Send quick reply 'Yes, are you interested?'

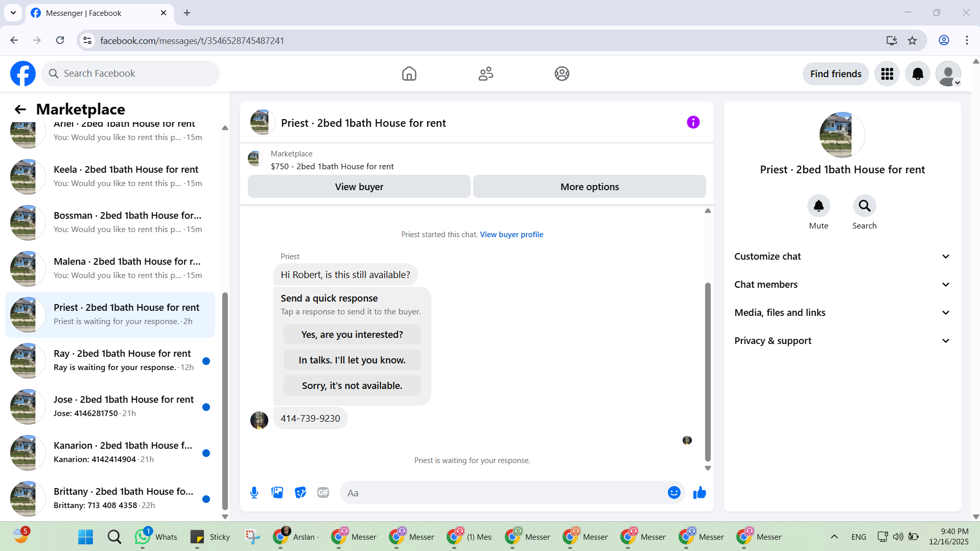[352, 334]
